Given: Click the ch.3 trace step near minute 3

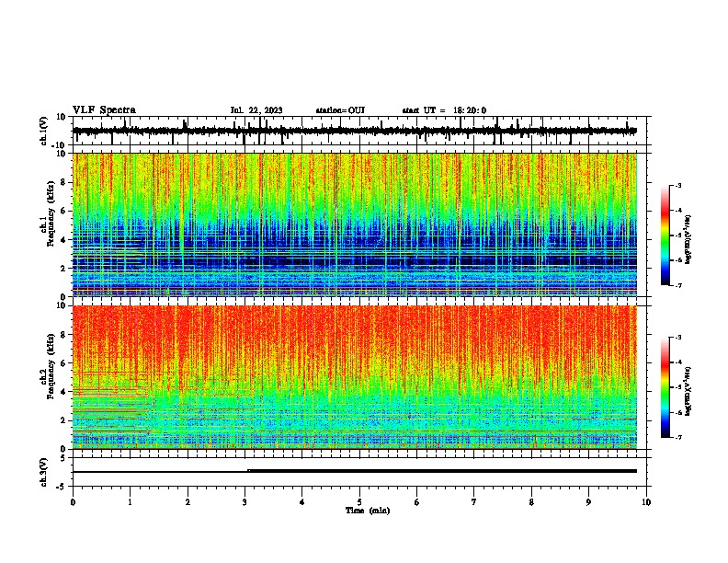Looking at the screenshot, I should (249, 471).
